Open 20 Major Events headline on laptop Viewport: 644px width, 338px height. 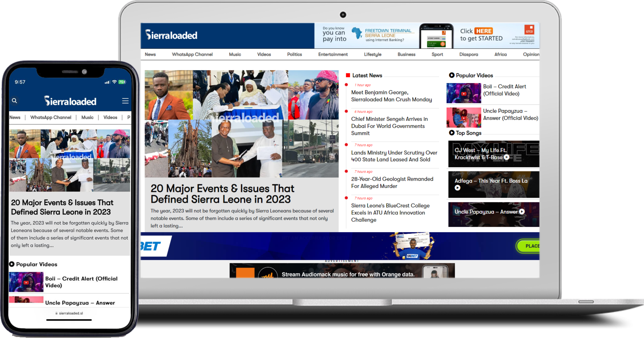pyautogui.click(x=222, y=194)
